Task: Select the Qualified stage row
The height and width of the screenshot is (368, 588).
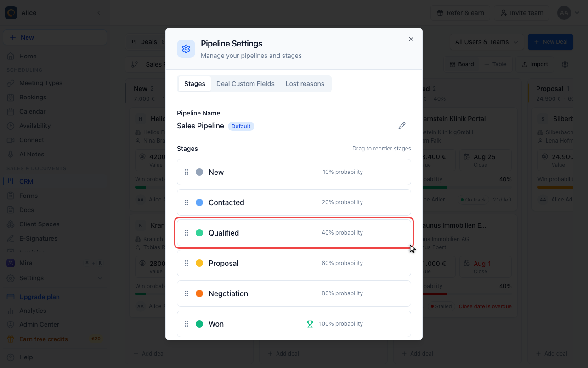Action: tap(294, 233)
